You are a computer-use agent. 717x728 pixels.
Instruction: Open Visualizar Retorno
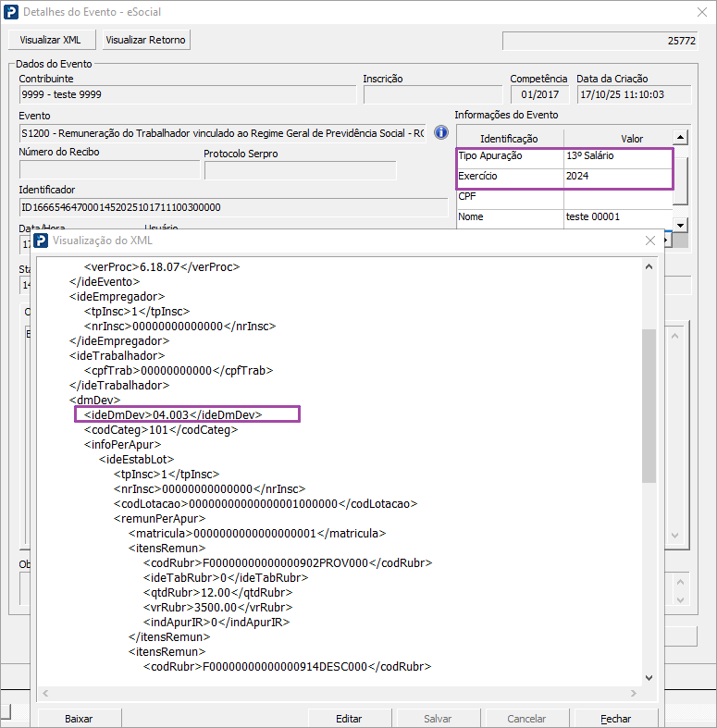pos(145,40)
